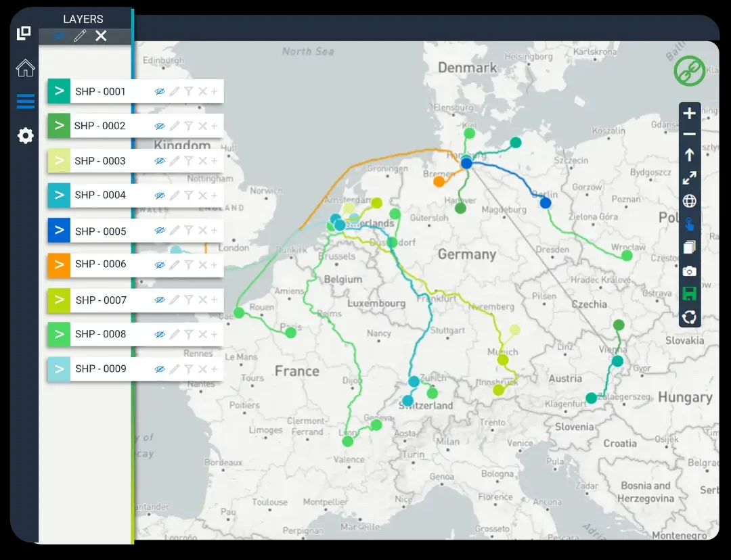Toggle visibility of layer SHP - 0008
Screen dimensions: 731x560
160,334
